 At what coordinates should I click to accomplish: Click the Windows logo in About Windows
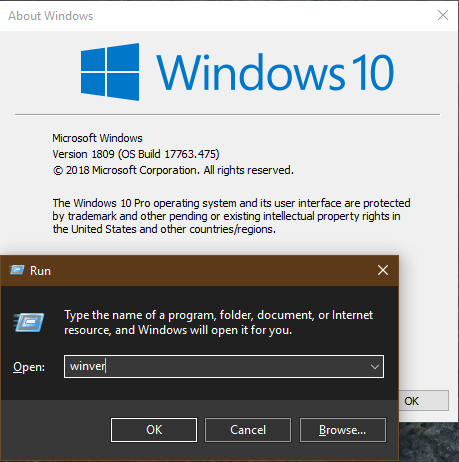tap(110, 72)
